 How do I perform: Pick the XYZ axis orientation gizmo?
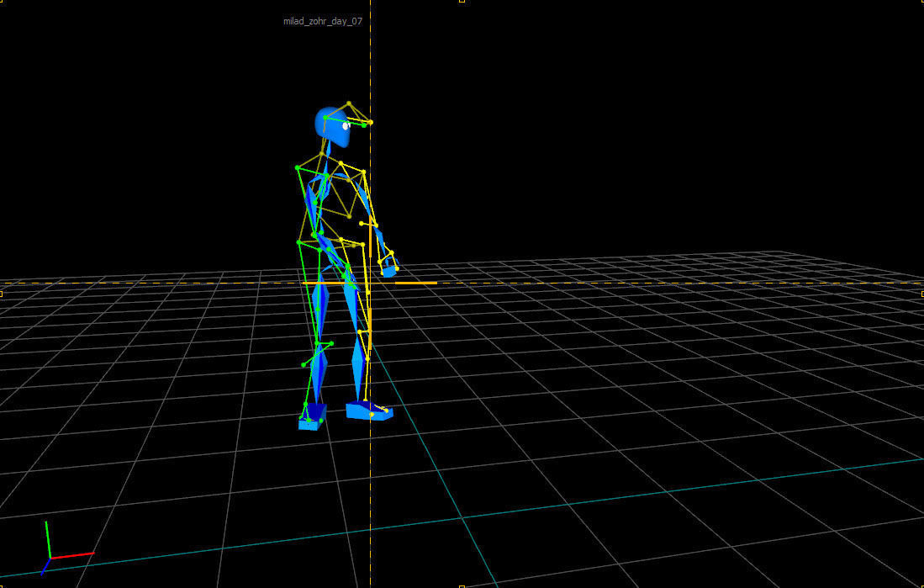[66, 548]
